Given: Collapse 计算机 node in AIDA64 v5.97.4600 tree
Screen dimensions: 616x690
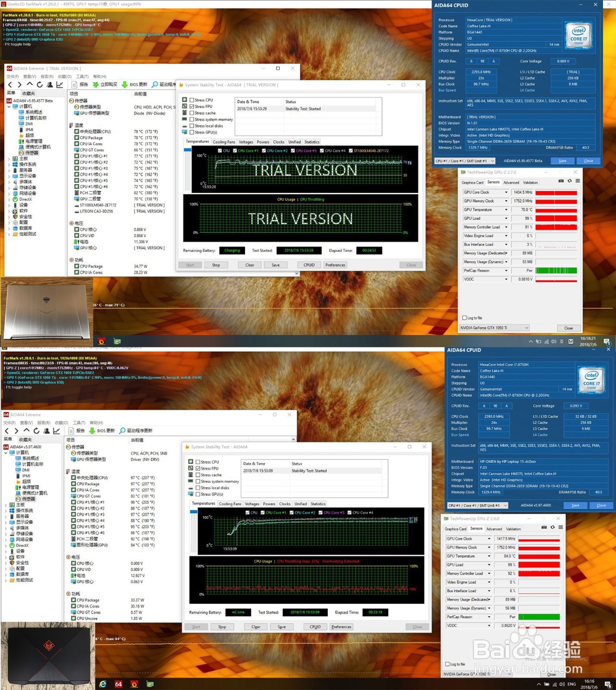Looking at the screenshot, I should (6, 452).
